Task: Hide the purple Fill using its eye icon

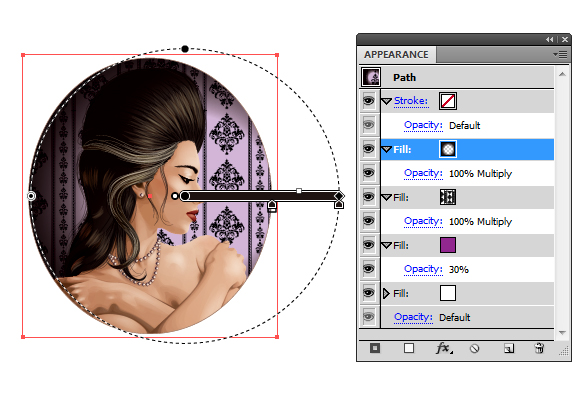Action: point(369,245)
